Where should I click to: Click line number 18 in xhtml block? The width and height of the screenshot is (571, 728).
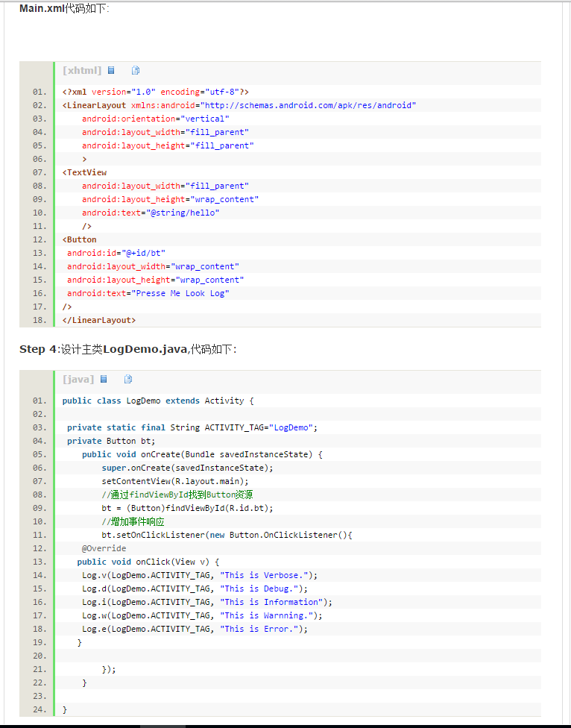pyautogui.click(x=40, y=320)
